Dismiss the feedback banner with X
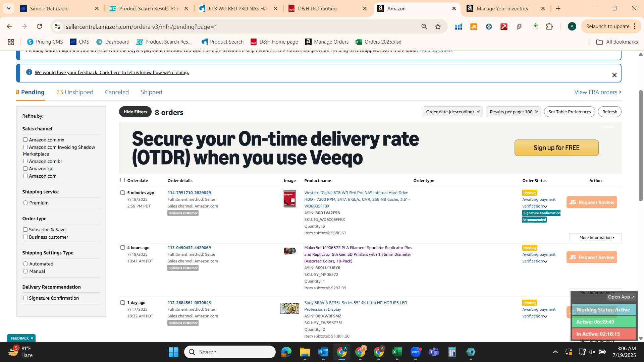The height and width of the screenshot is (362, 644). (614, 75)
